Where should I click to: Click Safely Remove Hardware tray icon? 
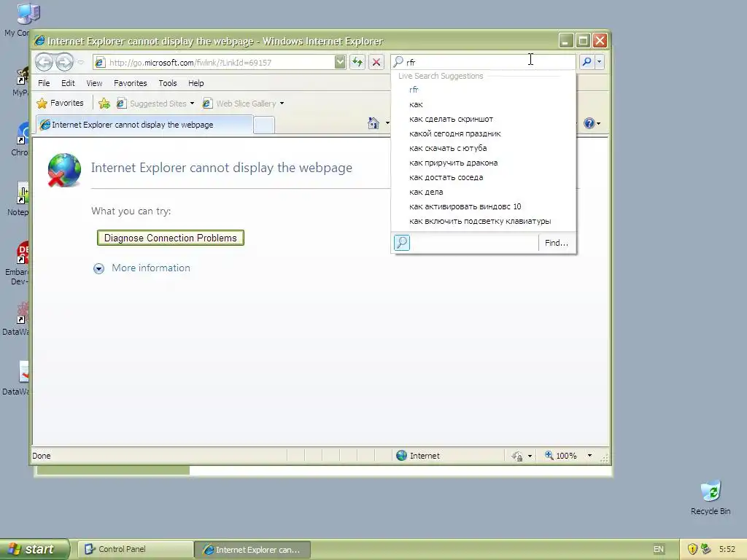706,549
